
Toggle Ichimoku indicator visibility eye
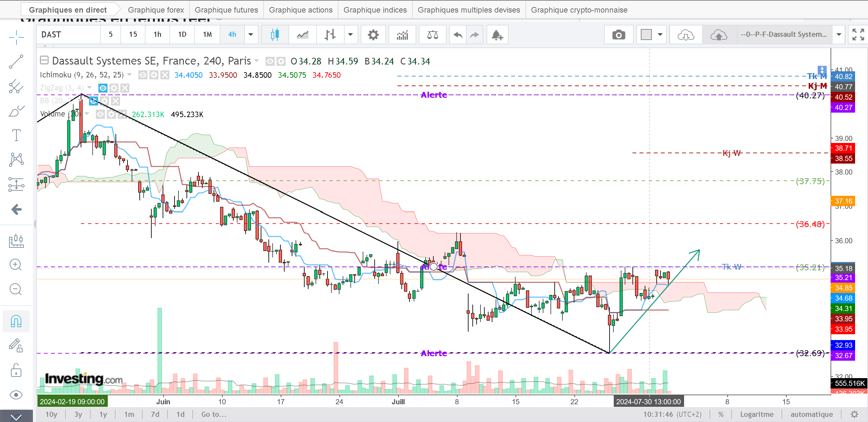click(143, 75)
